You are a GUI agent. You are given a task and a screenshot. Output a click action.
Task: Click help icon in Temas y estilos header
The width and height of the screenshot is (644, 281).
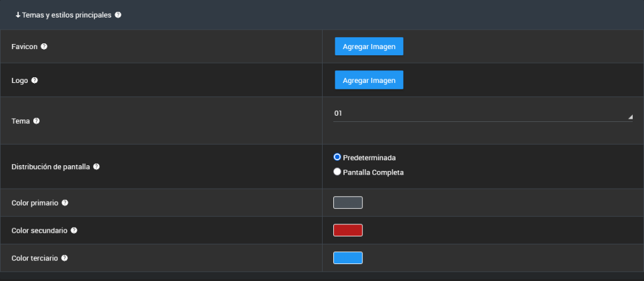(x=118, y=14)
